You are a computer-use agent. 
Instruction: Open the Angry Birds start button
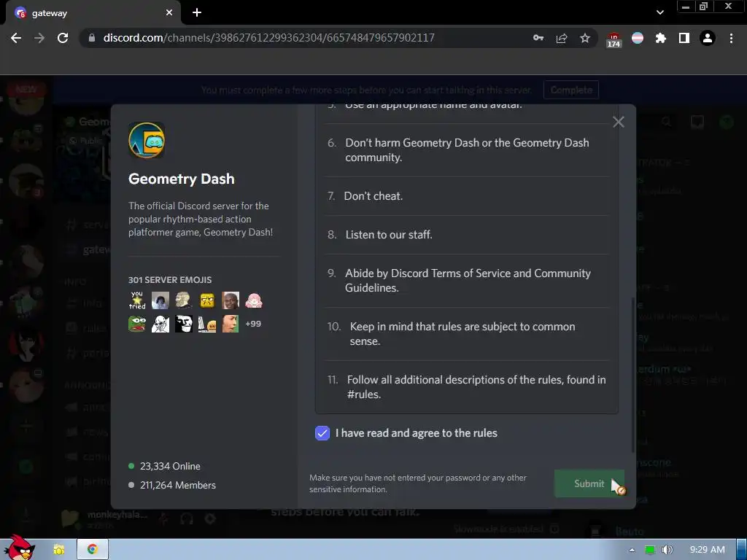pos(20,548)
